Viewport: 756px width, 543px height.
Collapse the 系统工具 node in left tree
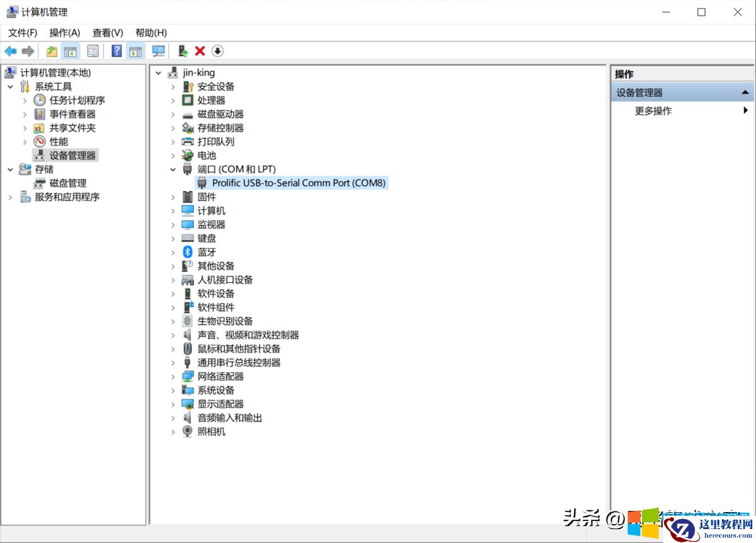(x=10, y=87)
